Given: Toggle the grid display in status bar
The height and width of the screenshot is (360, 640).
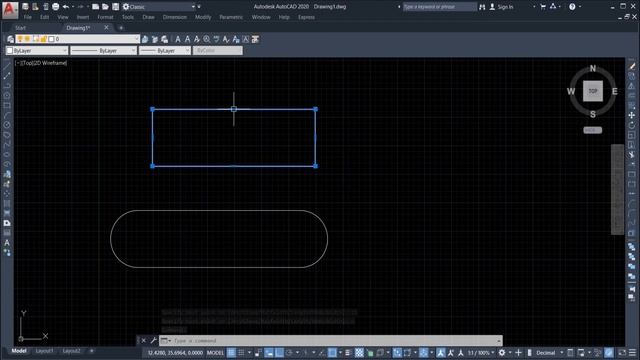Looking at the screenshot, I should point(231,353).
